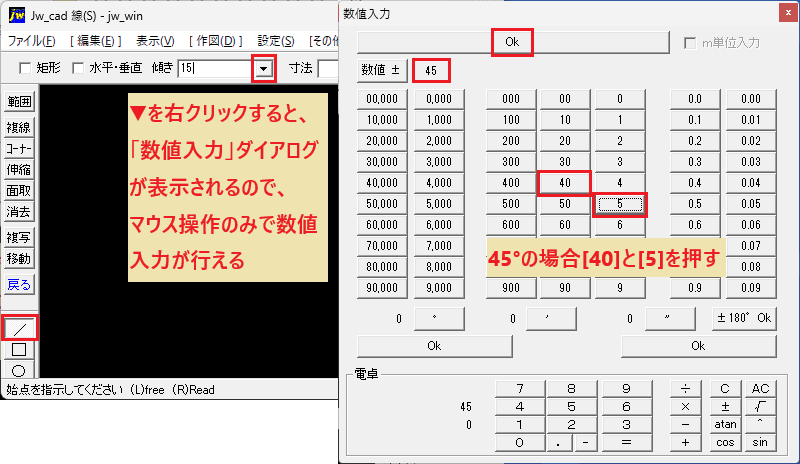
Task: Select the rectangle drawing tool icon
Action: (19, 350)
